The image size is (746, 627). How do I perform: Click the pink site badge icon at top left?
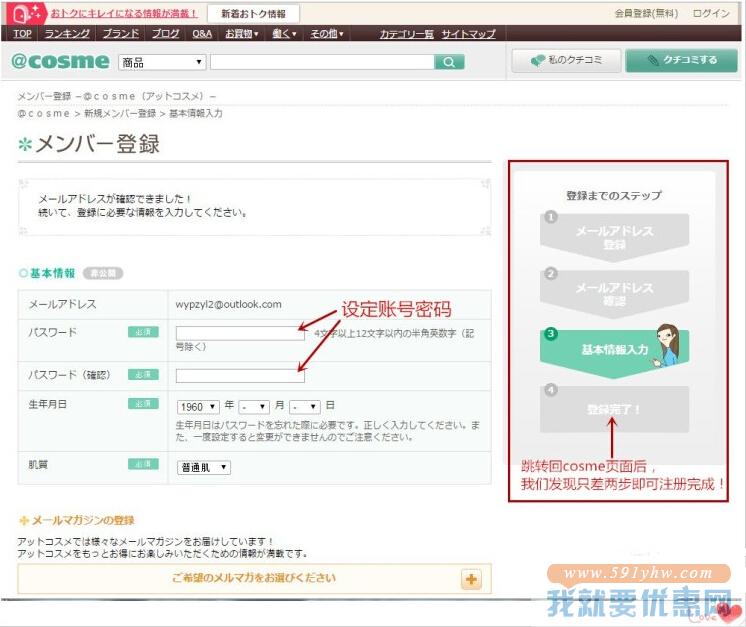[26, 13]
